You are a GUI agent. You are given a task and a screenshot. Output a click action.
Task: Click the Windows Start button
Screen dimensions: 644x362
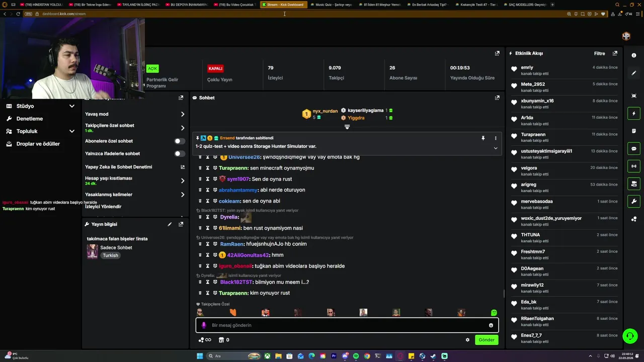(x=200, y=356)
